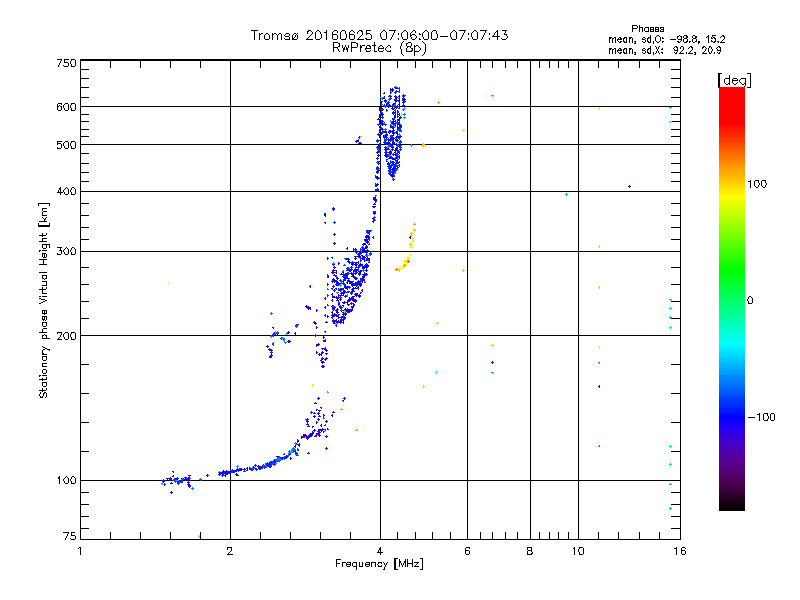The image size is (800, 600).
Task: Click the colorbar tick label '100'
Action: pyautogui.click(x=757, y=184)
